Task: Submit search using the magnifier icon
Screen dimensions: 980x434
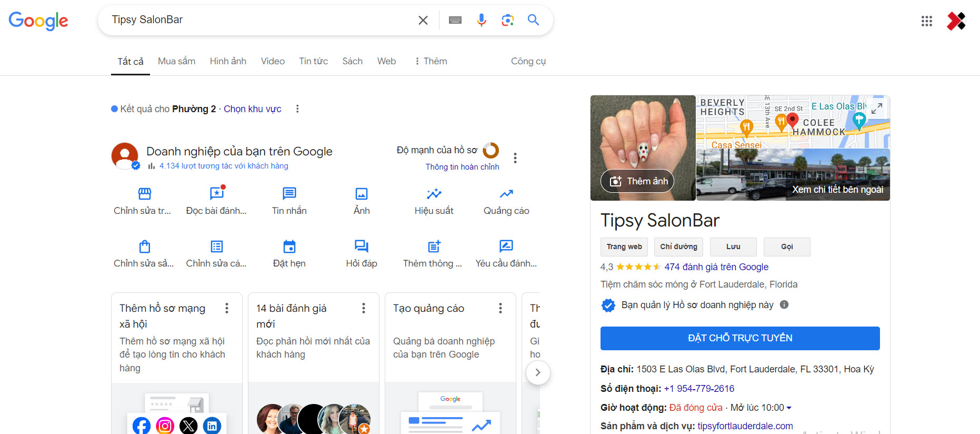Action: coord(533,20)
